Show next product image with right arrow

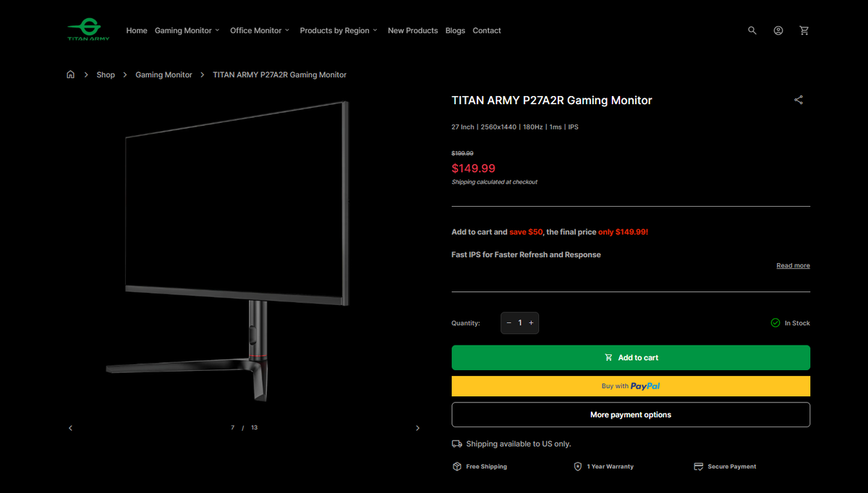[x=417, y=428]
